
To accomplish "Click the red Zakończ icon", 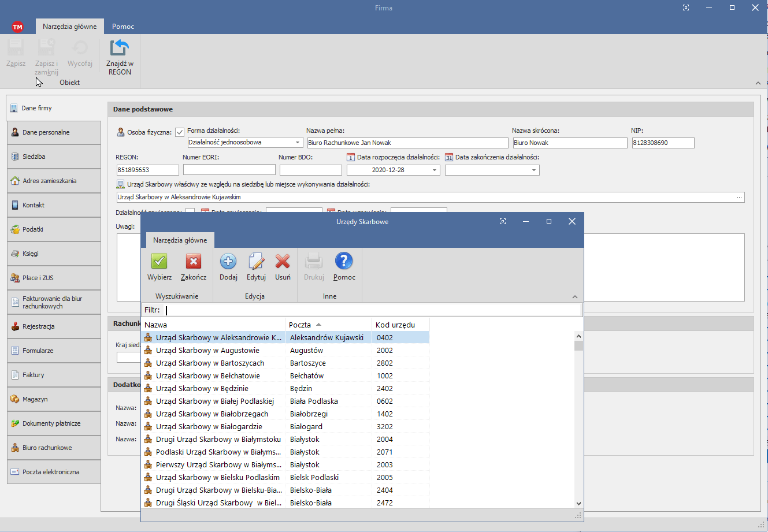I will [193, 262].
